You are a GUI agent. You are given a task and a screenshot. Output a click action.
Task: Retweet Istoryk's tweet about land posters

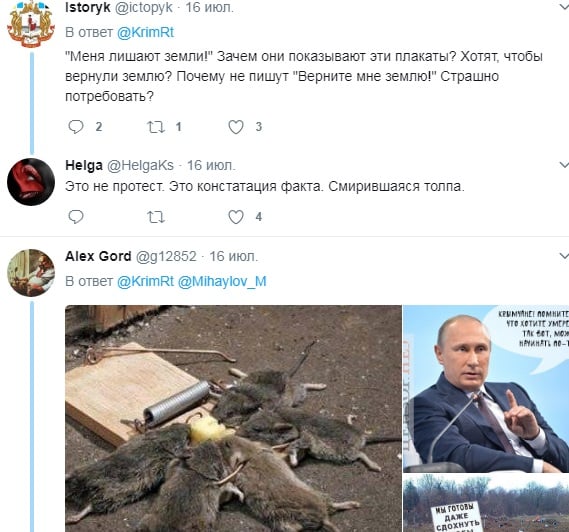click(156, 127)
